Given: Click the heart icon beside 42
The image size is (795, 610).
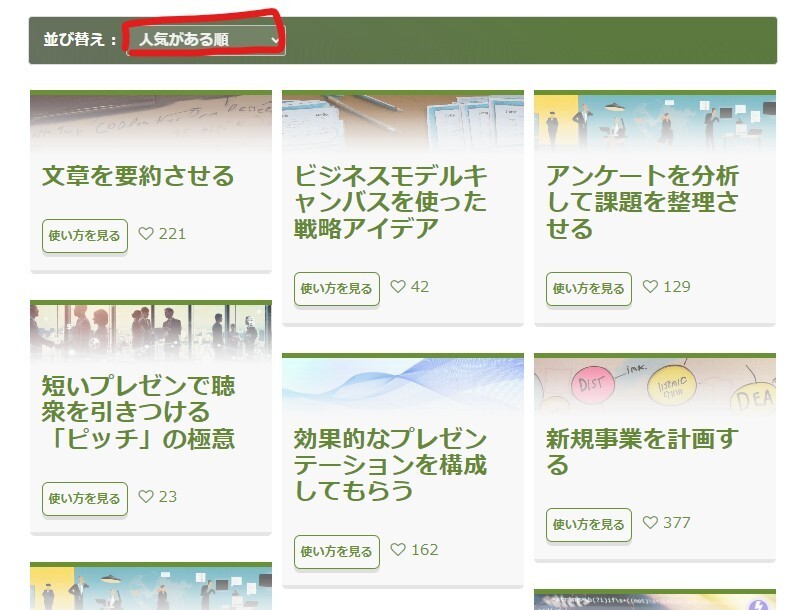Looking at the screenshot, I should (x=398, y=286).
